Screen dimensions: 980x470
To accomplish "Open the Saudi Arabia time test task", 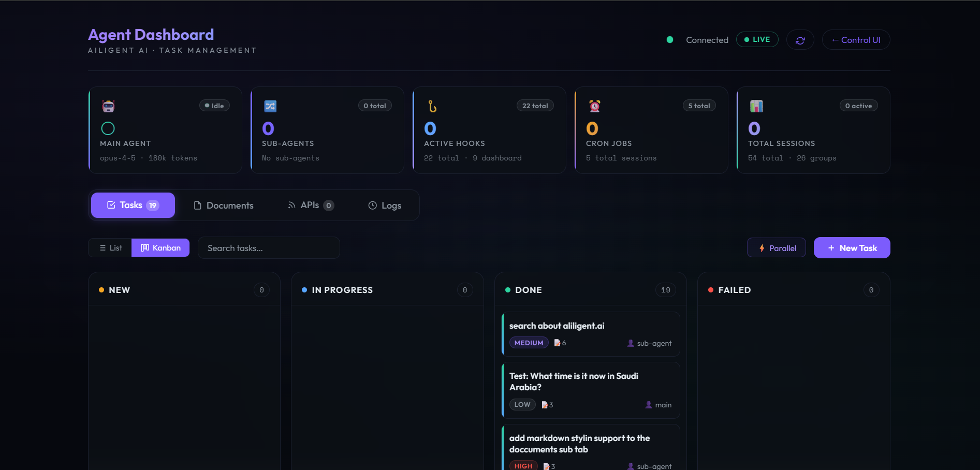I will (591, 390).
